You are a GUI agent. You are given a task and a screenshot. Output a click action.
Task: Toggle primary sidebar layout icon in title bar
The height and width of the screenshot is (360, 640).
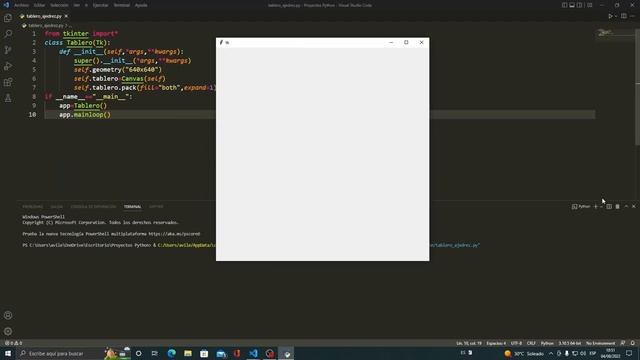[x=564, y=5]
